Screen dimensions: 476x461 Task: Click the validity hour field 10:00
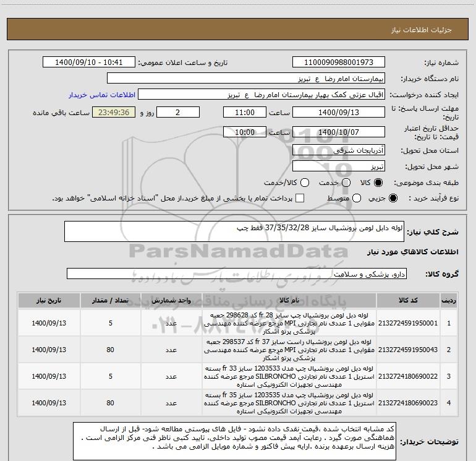click(245, 132)
